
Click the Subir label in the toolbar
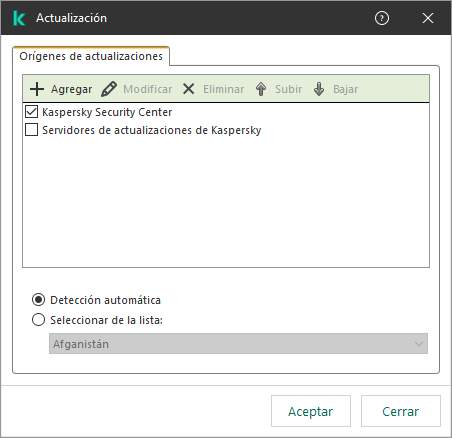(289, 89)
